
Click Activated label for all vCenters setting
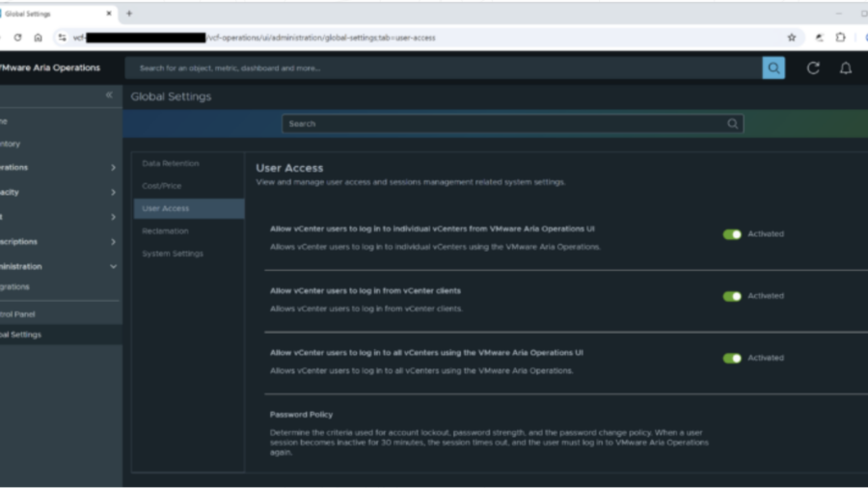[x=766, y=358]
